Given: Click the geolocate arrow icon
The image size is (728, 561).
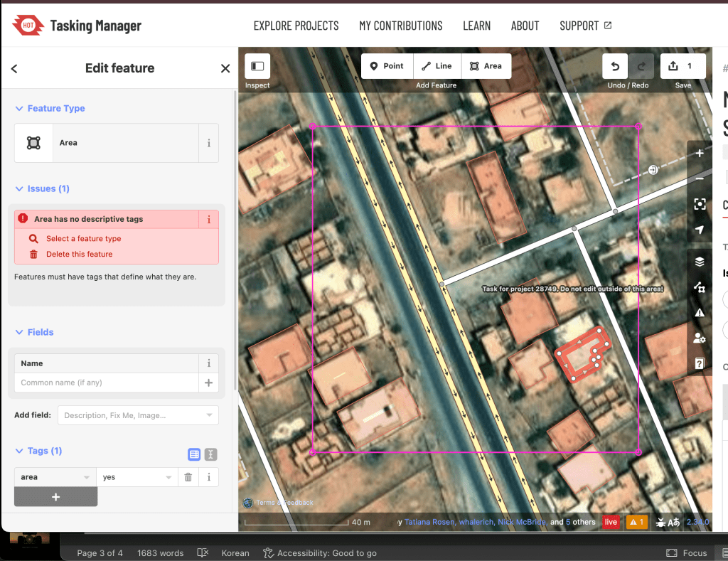Looking at the screenshot, I should coord(700,230).
